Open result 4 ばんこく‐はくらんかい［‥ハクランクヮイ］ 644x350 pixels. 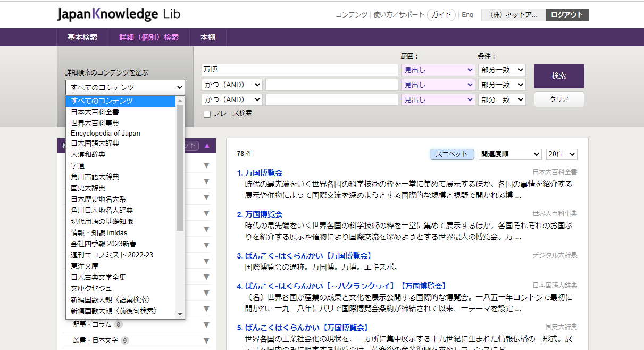click(x=346, y=286)
